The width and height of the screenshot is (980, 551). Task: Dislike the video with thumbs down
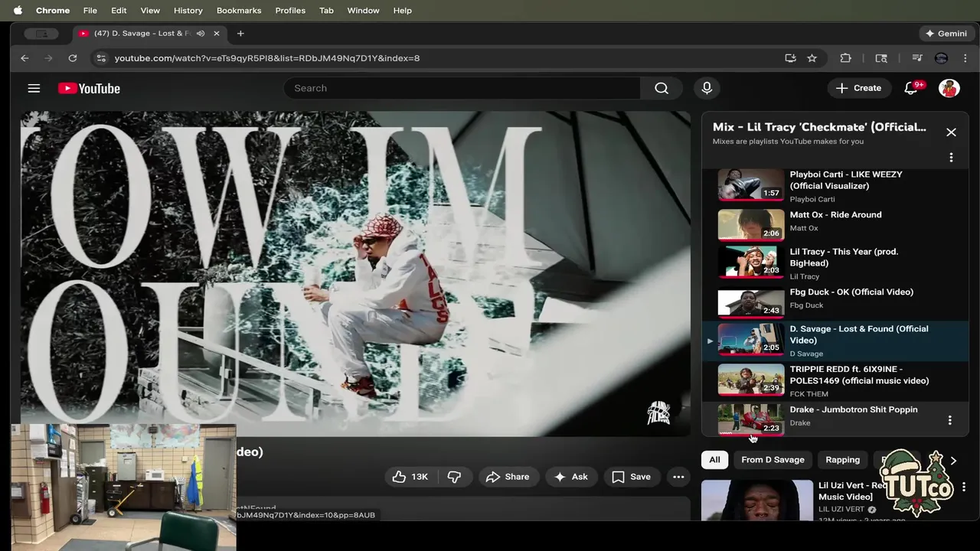coord(454,477)
